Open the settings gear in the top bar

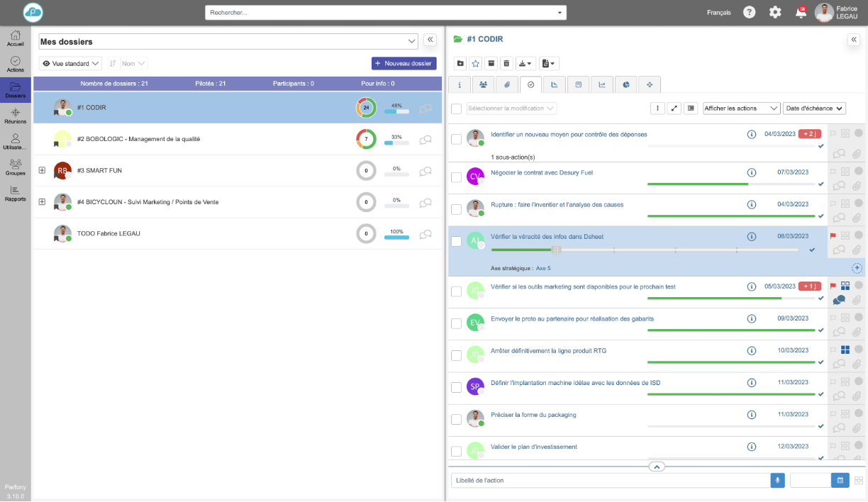775,12
